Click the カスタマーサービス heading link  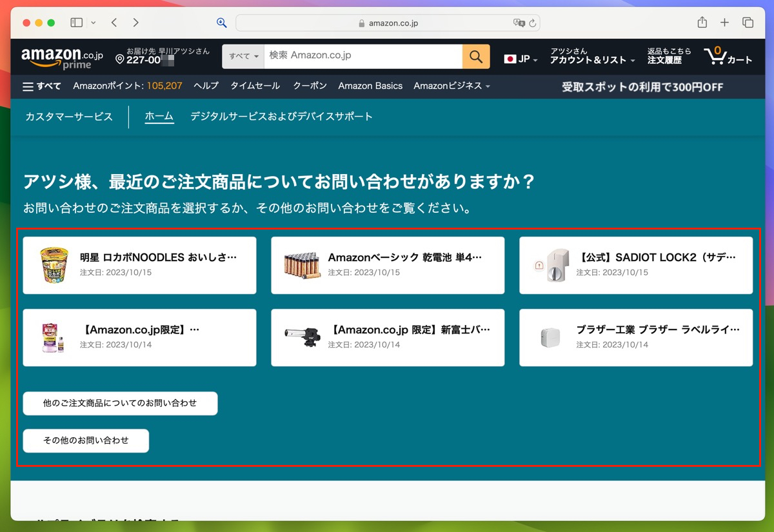[69, 117]
